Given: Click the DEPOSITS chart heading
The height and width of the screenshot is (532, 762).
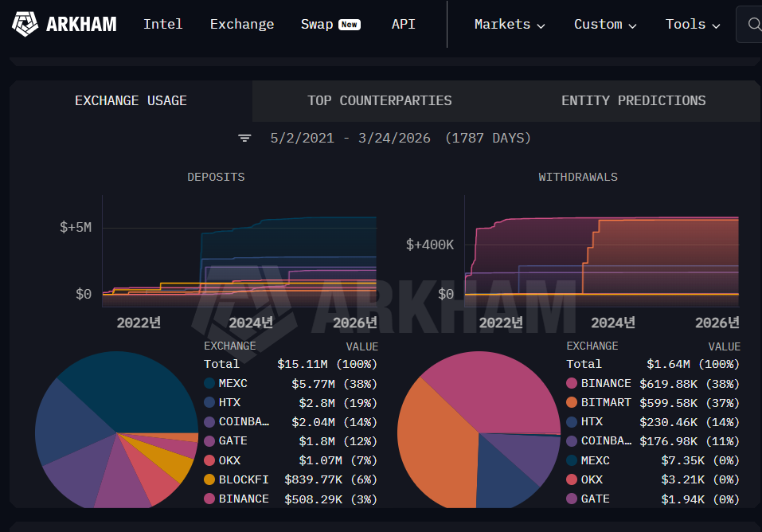Looking at the screenshot, I should coord(217,177).
